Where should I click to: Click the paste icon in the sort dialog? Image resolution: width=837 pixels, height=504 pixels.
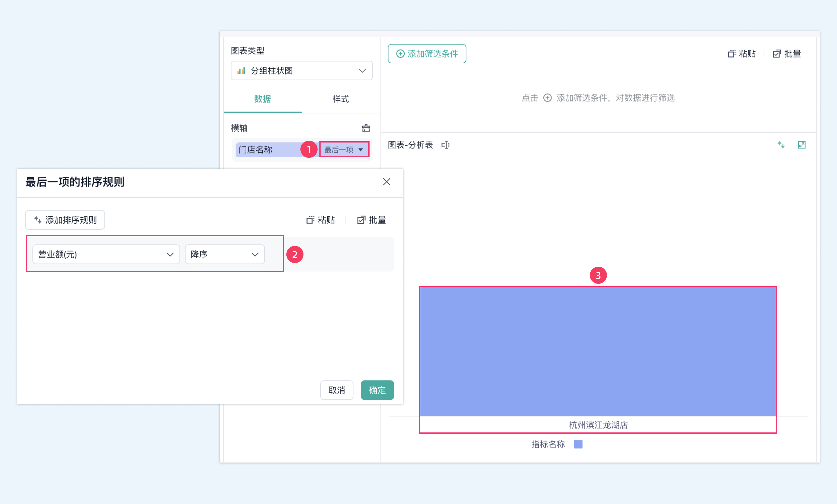310,220
